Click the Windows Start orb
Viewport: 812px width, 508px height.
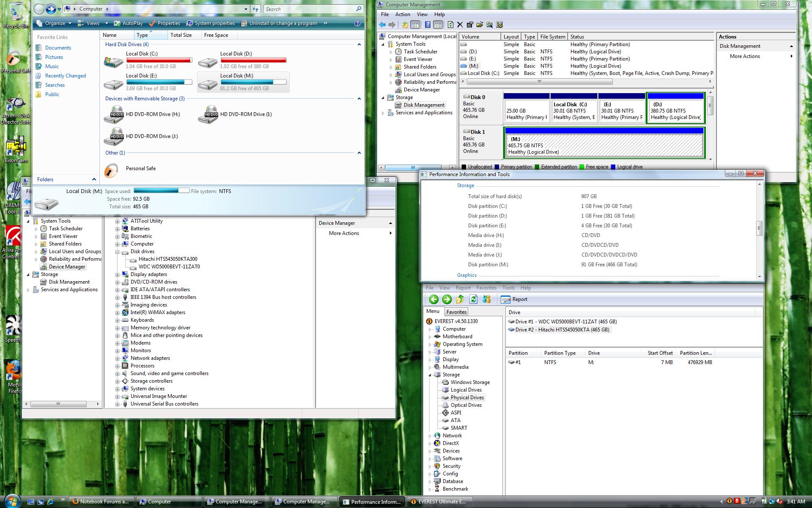coord(11,501)
